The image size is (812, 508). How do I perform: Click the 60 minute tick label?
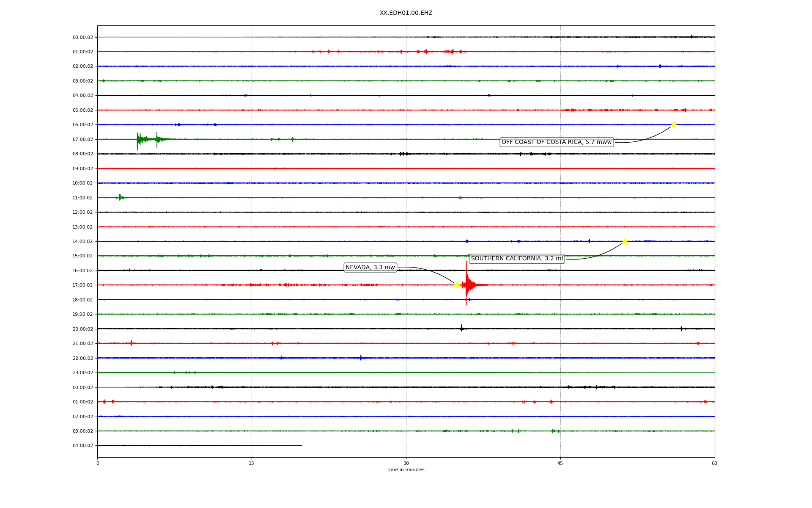pyautogui.click(x=714, y=464)
